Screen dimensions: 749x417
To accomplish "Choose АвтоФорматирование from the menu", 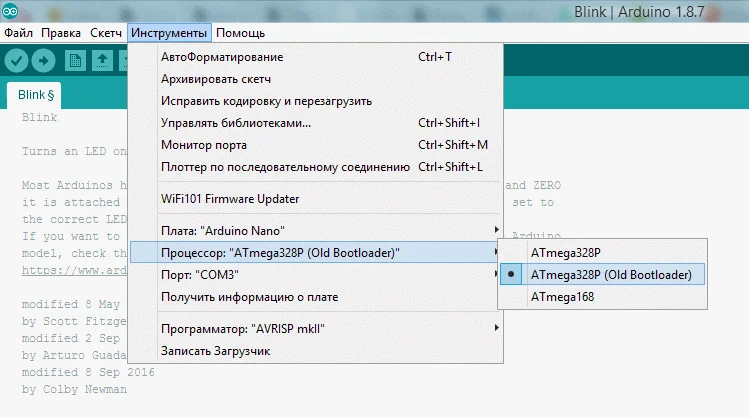I will (x=316, y=57).
